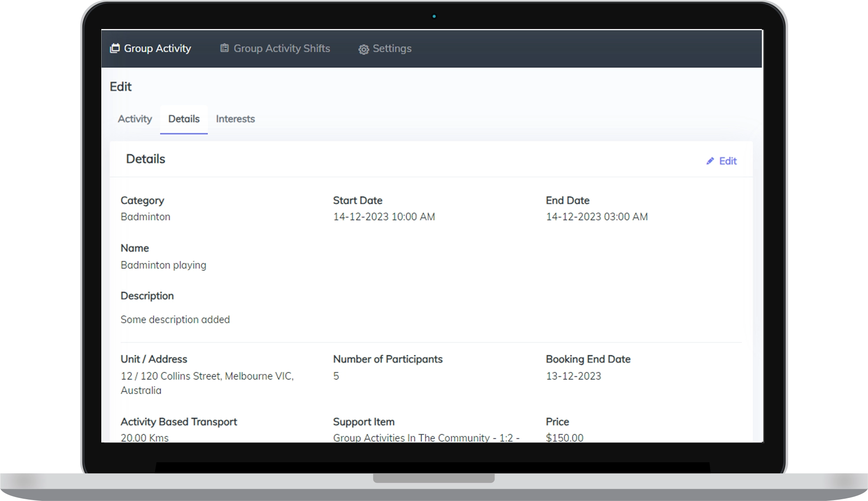Click the Edit page heading
Image resolution: width=868 pixels, height=501 pixels.
121,87
